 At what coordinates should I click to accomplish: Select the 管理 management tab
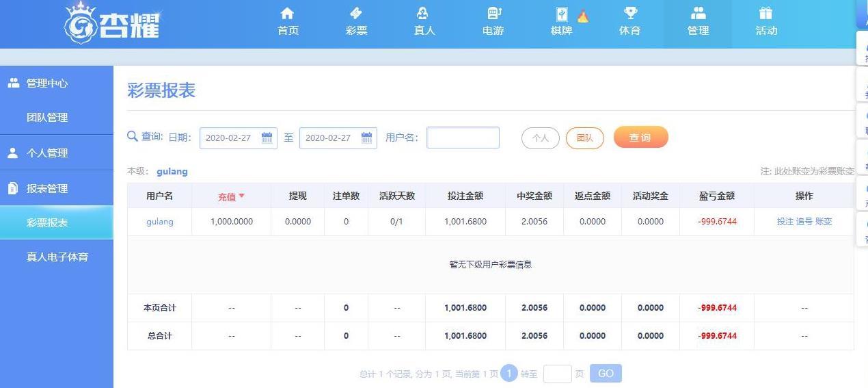tap(698, 23)
